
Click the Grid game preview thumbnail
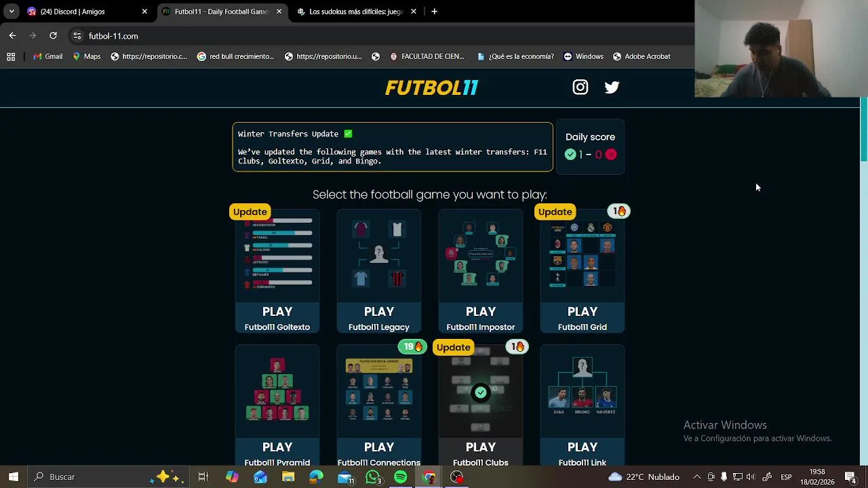coord(583,254)
